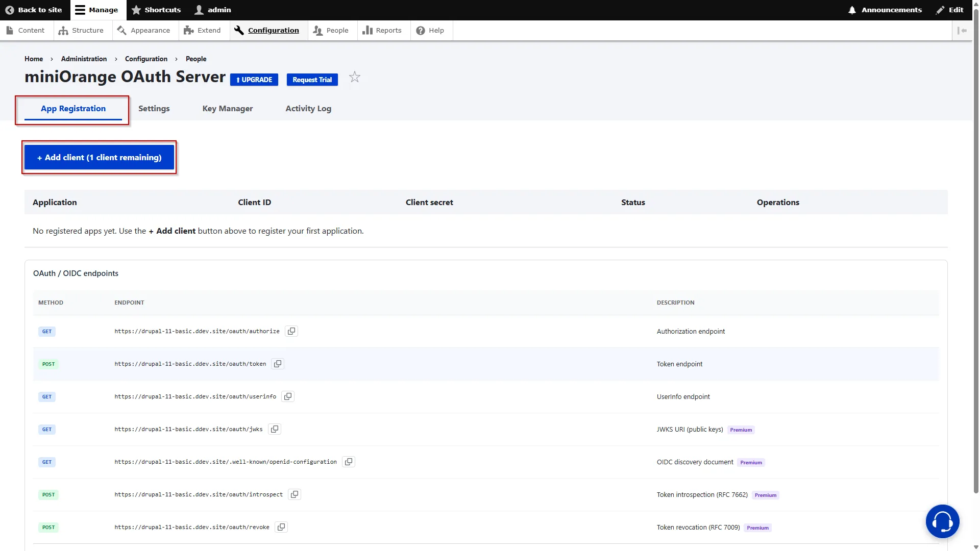980x551 pixels.
Task: Click the Application column header
Action: (x=55, y=202)
